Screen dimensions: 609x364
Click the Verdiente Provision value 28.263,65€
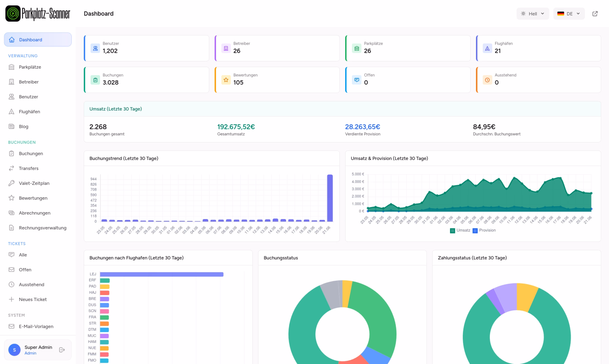point(363,127)
